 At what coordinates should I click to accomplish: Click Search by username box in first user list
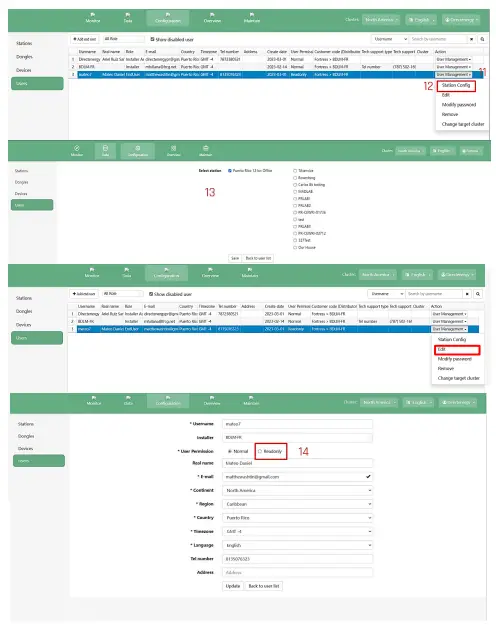pyautogui.click(x=438, y=39)
